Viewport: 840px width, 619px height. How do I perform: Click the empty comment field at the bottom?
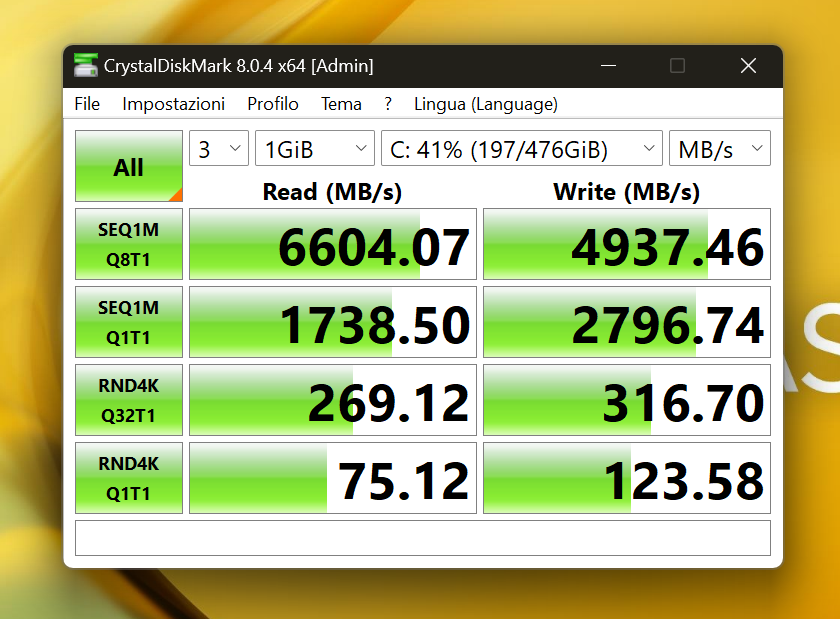(423, 538)
